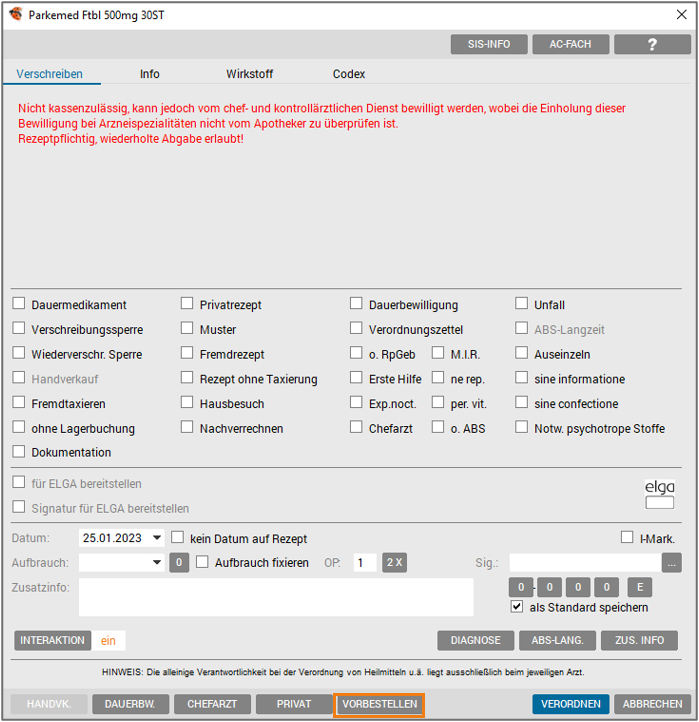This screenshot has width=699, height=722.
Task: Toggle sine confectione checkbox
Action: [x=521, y=402]
